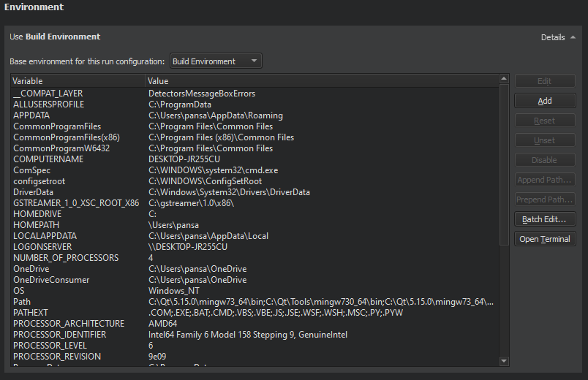Screen dimensions: 588x380
Task: Select the ComSpec value cmd.exe cell
Action: (x=213, y=170)
